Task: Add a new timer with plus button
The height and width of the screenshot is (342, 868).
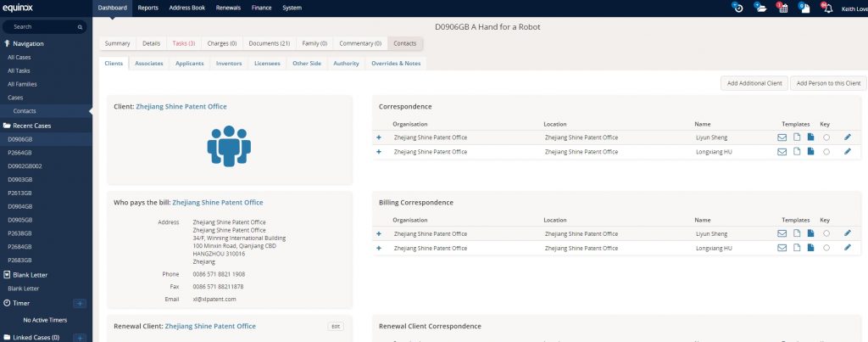Action: click(80, 303)
